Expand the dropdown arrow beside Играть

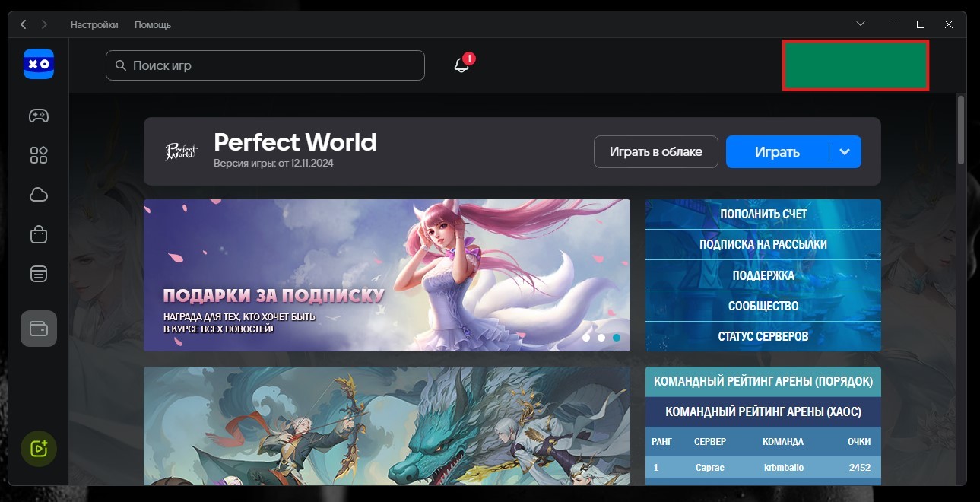(x=845, y=151)
